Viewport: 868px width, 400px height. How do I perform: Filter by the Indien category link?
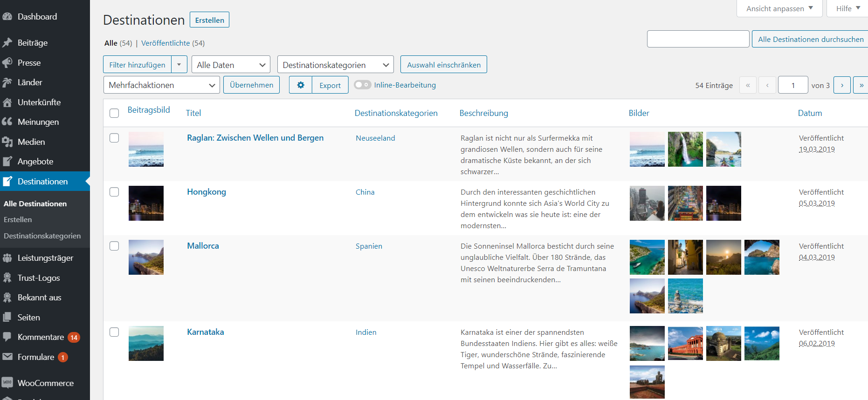[366, 332]
